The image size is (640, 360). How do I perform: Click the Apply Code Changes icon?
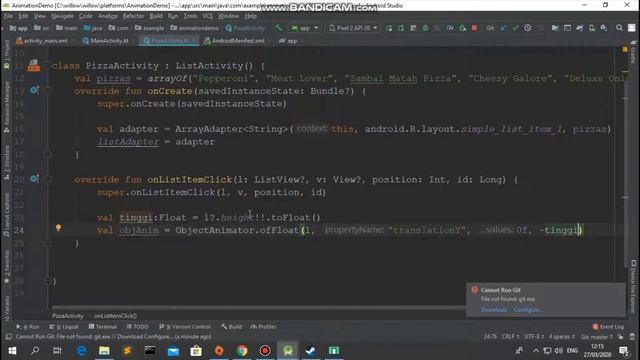click(401, 28)
